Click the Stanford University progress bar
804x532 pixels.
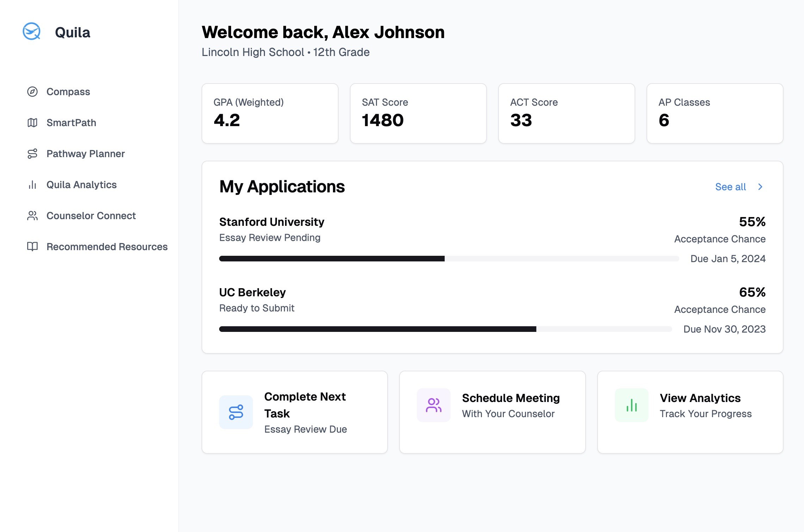449,259
